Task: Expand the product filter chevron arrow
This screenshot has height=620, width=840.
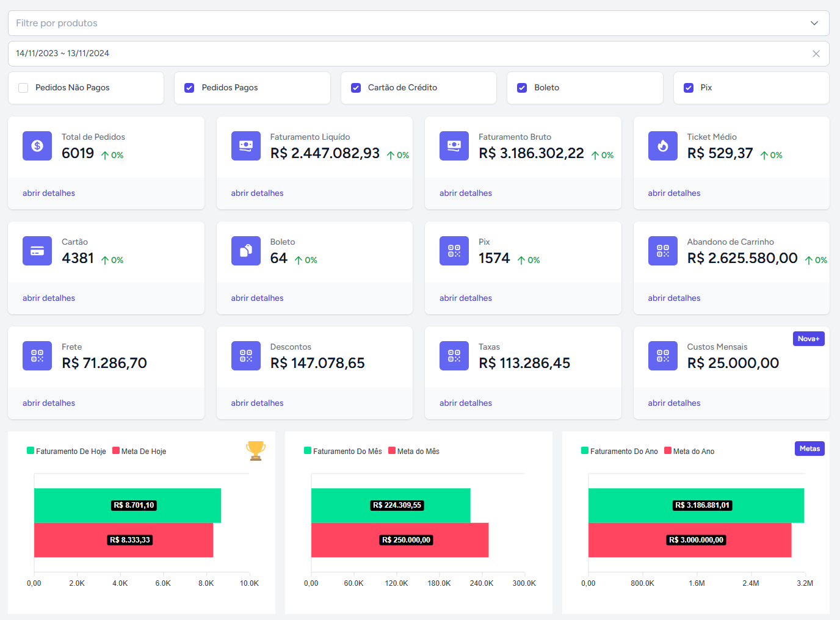Action: (x=814, y=23)
